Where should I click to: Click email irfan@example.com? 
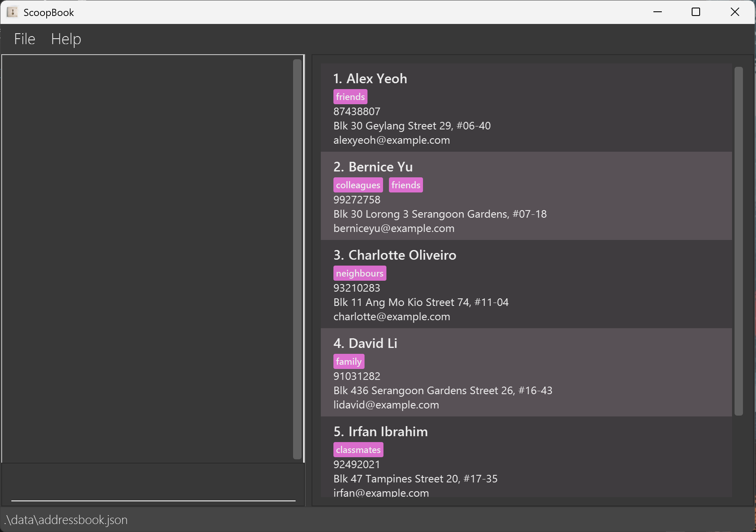click(381, 492)
